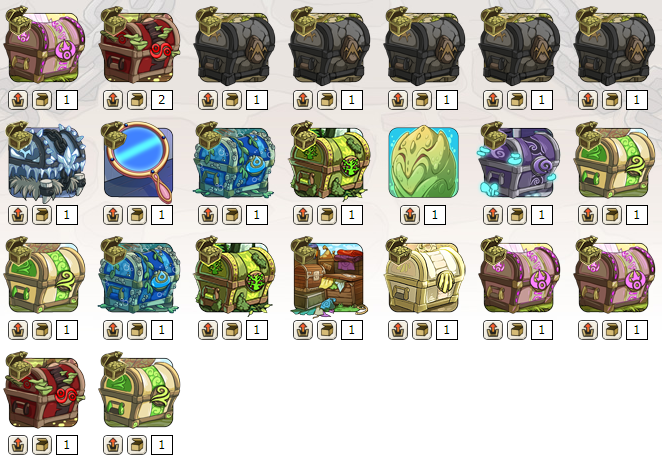
Task: Click red arrow icon under the hand mirror
Action: click(x=113, y=215)
